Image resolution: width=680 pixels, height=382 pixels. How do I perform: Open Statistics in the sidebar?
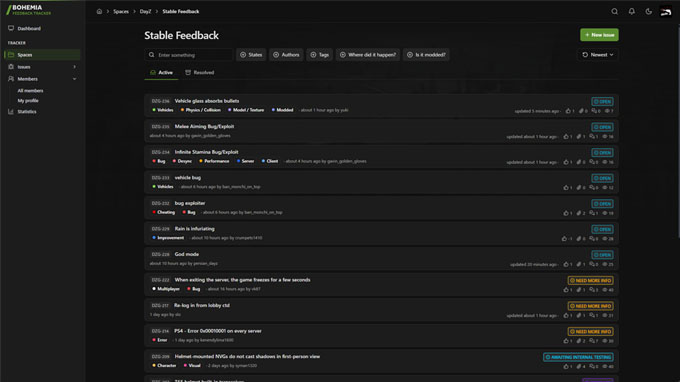27,111
